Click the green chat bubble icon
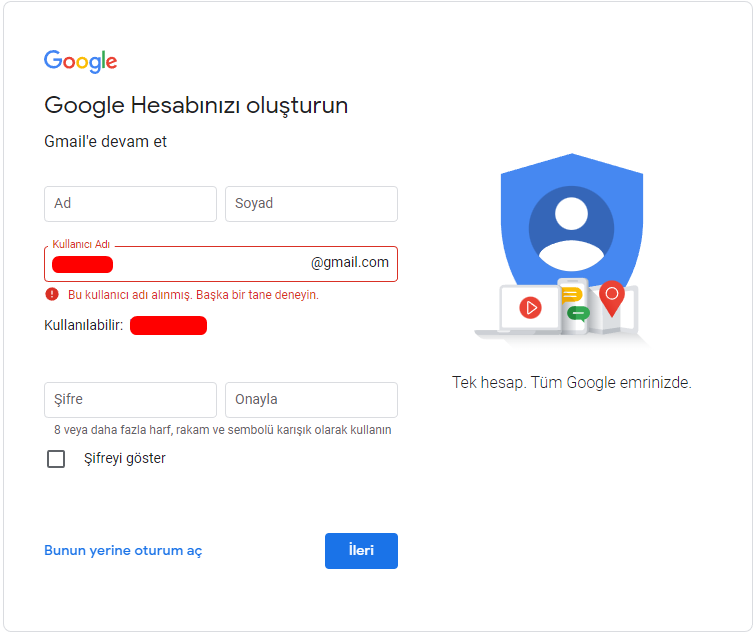The image size is (756, 634). coord(579,314)
